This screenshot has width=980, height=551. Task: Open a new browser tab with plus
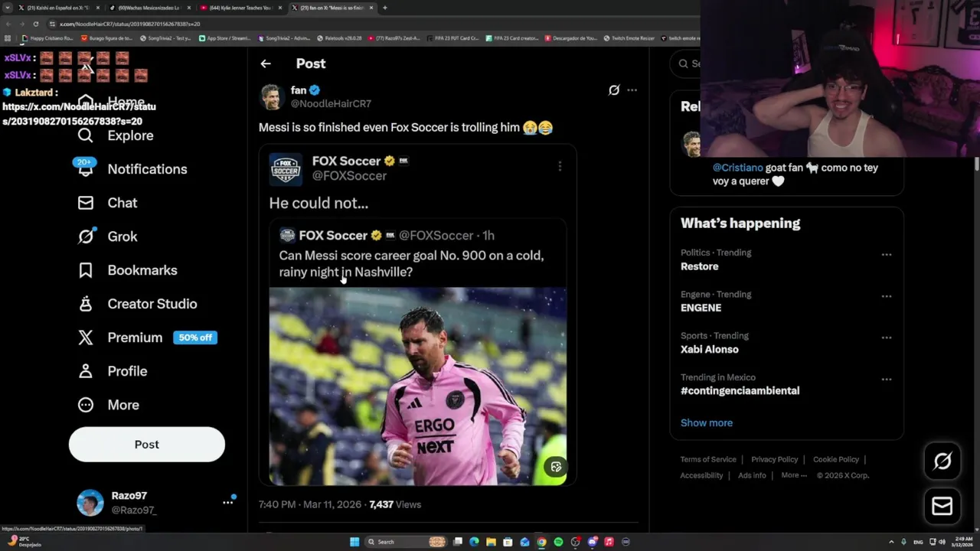pyautogui.click(x=384, y=8)
